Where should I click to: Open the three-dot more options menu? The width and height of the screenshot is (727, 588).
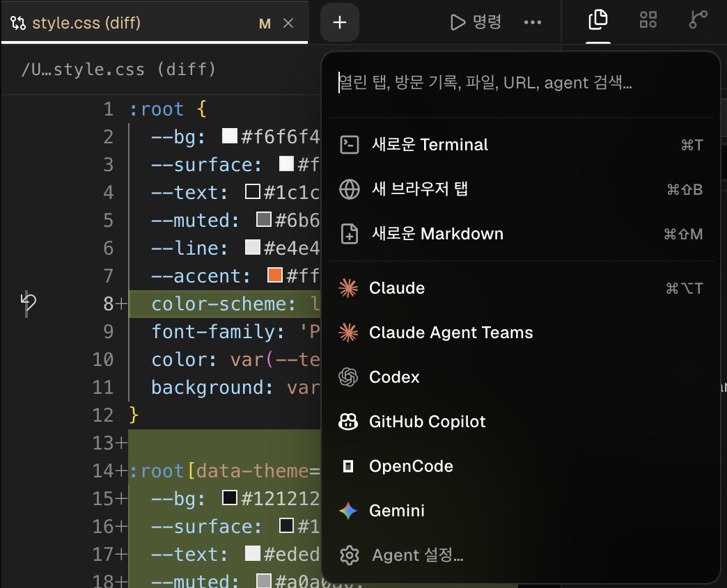click(x=532, y=22)
